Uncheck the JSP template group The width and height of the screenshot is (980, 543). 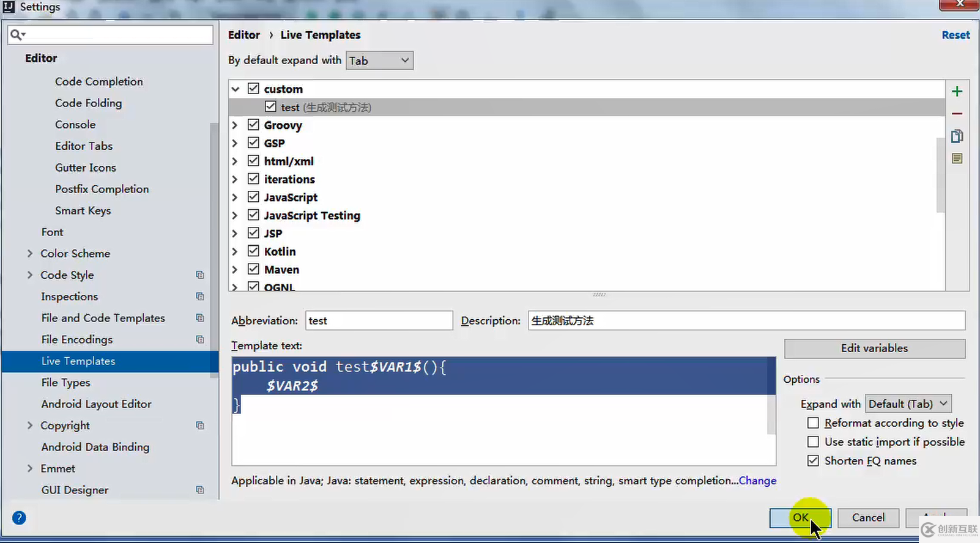pyautogui.click(x=253, y=233)
